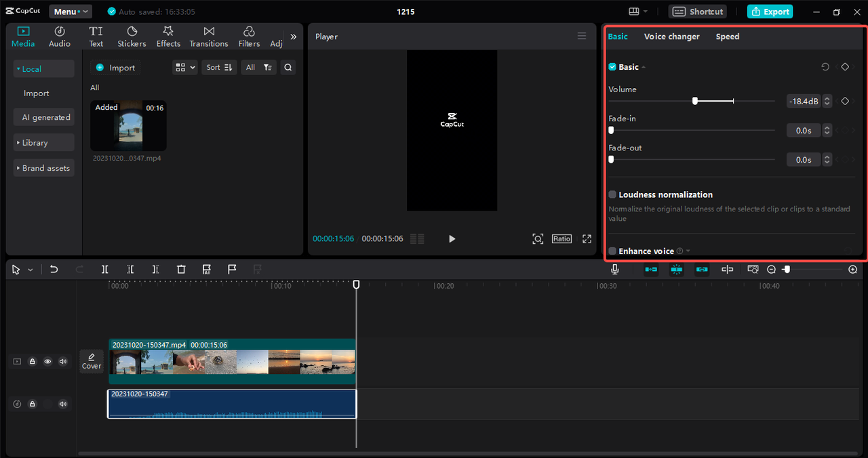Search media with magnifier icon
The image size is (868, 458).
(288, 68)
